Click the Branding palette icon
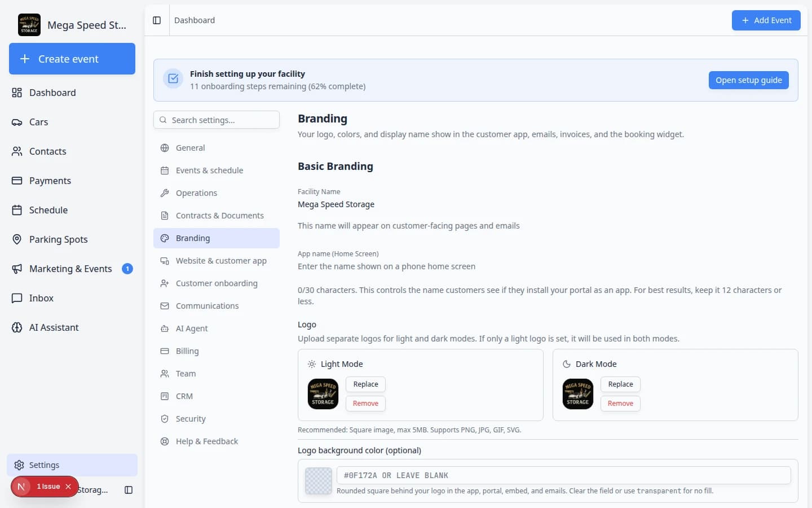This screenshot has width=812, height=508. pyautogui.click(x=165, y=238)
